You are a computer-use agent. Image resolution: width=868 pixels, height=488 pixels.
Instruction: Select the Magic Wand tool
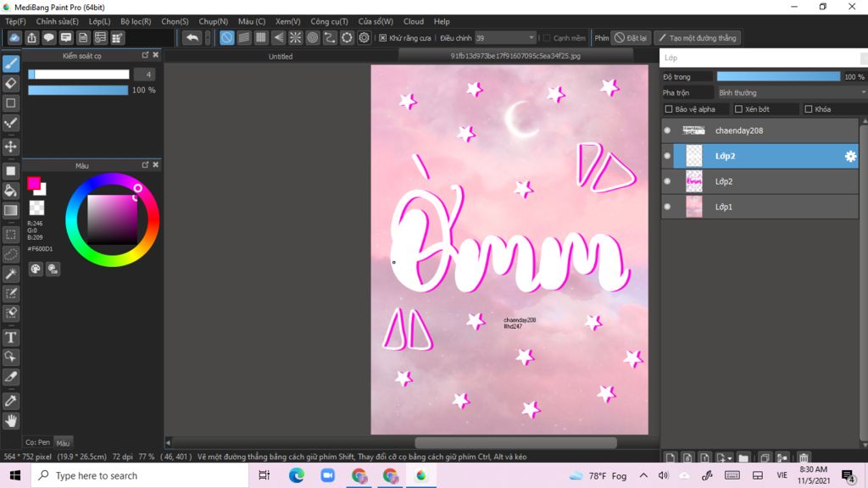(11, 274)
